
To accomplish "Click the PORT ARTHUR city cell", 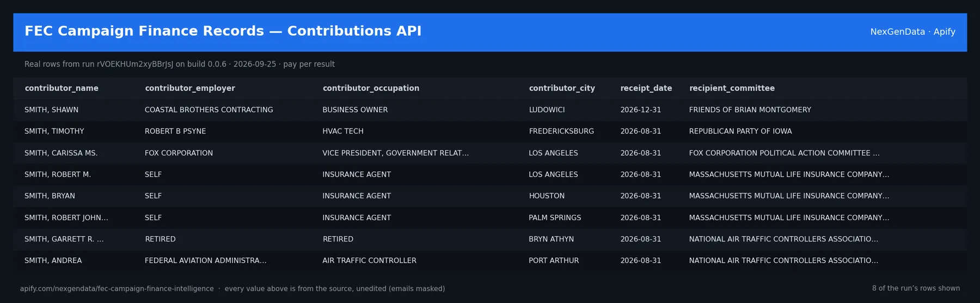I will [x=554, y=260].
